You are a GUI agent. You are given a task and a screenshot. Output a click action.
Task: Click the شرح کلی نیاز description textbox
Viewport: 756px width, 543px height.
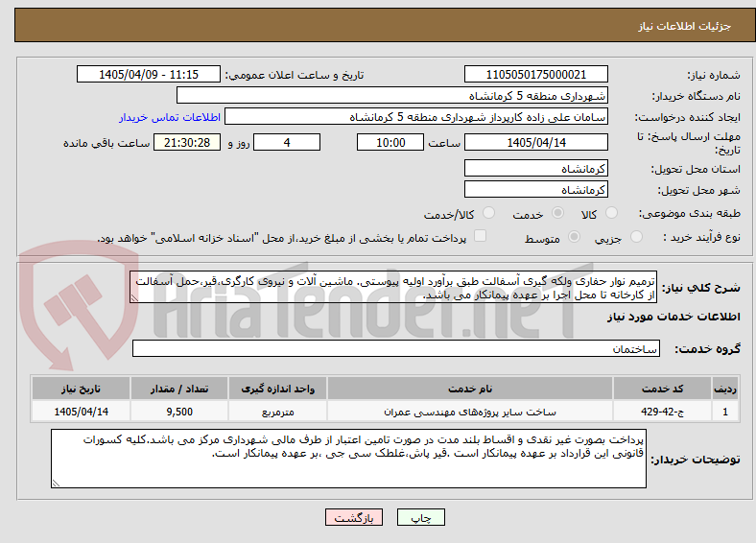(x=393, y=287)
